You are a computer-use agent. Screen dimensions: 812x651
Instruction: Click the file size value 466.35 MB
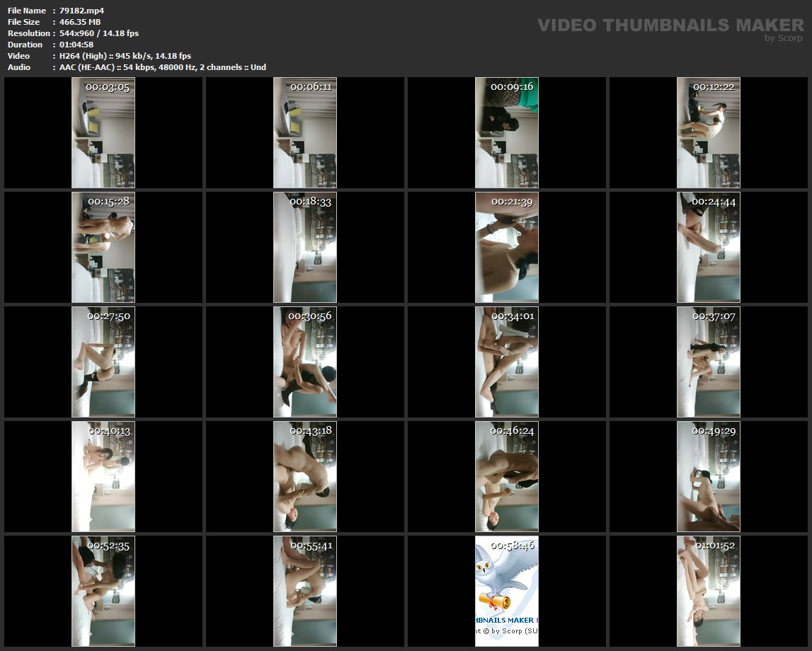tap(80, 22)
